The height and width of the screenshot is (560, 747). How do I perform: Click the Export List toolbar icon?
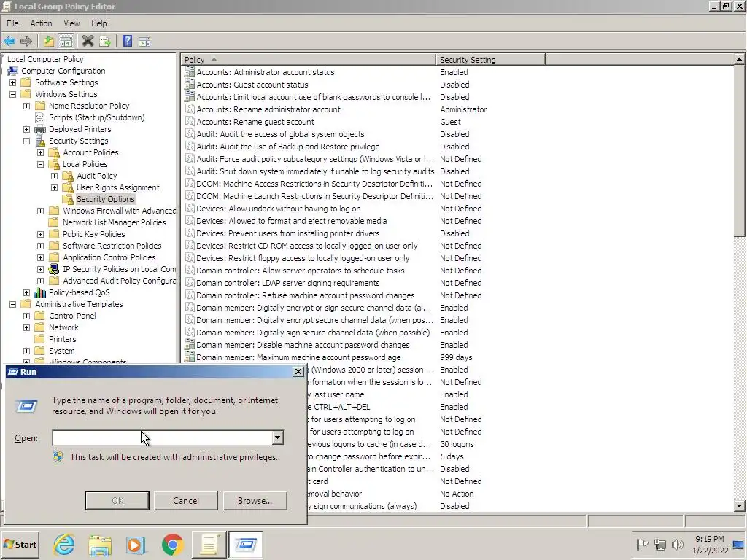pos(105,42)
